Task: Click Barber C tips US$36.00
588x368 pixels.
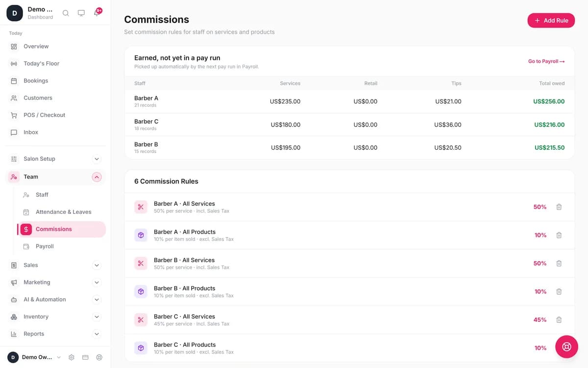Action: (x=448, y=125)
